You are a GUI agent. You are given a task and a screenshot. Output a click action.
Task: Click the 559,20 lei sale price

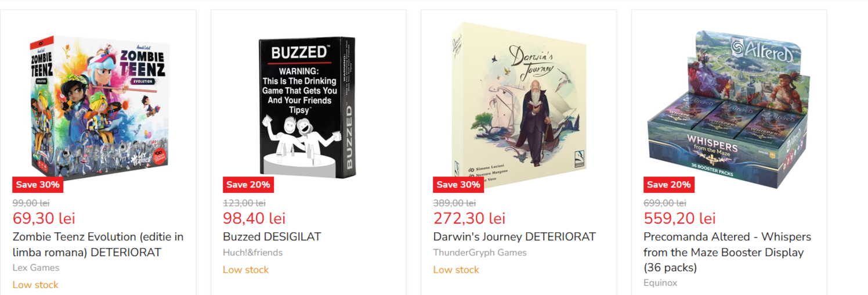pos(679,218)
